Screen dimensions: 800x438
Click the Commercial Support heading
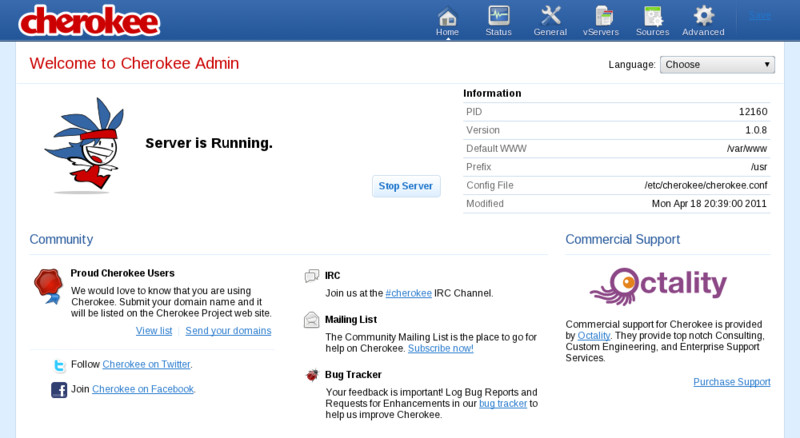[622, 239]
